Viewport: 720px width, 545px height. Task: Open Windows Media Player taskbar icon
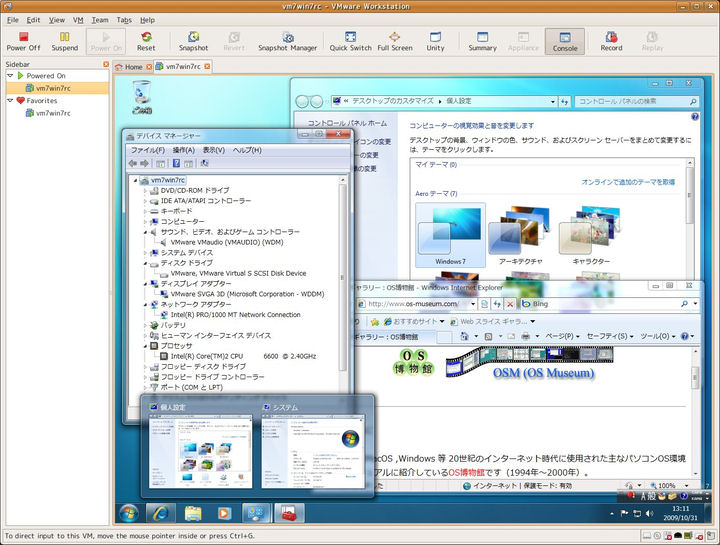[x=224, y=513]
